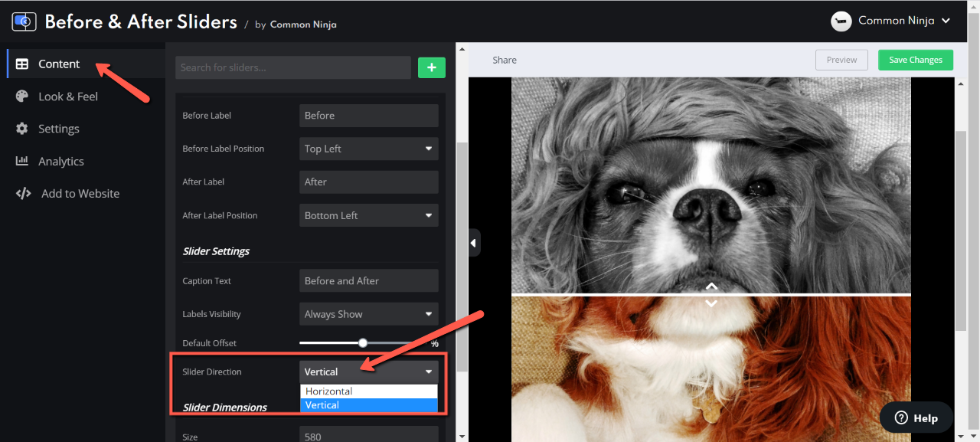Screen dimensions: 980x442
Task: Collapse the editor panel with the left arrow handle
Action: tap(474, 243)
